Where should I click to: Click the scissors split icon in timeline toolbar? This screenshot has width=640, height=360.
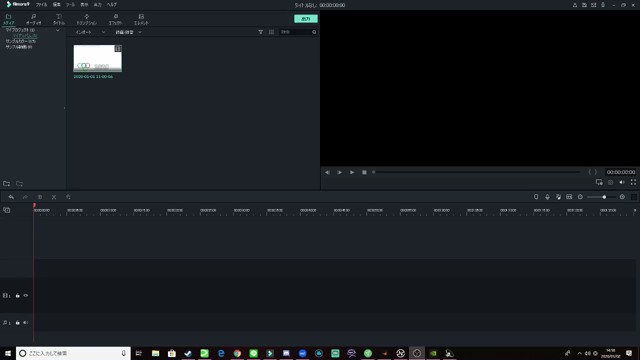(54, 197)
